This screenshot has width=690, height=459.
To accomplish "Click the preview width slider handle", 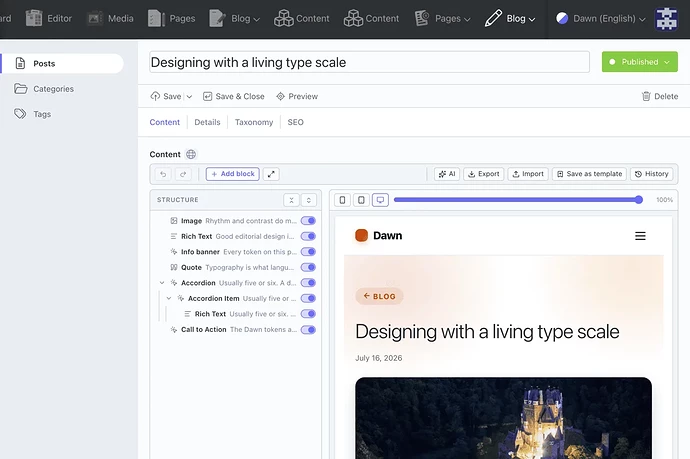I will [x=639, y=200].
